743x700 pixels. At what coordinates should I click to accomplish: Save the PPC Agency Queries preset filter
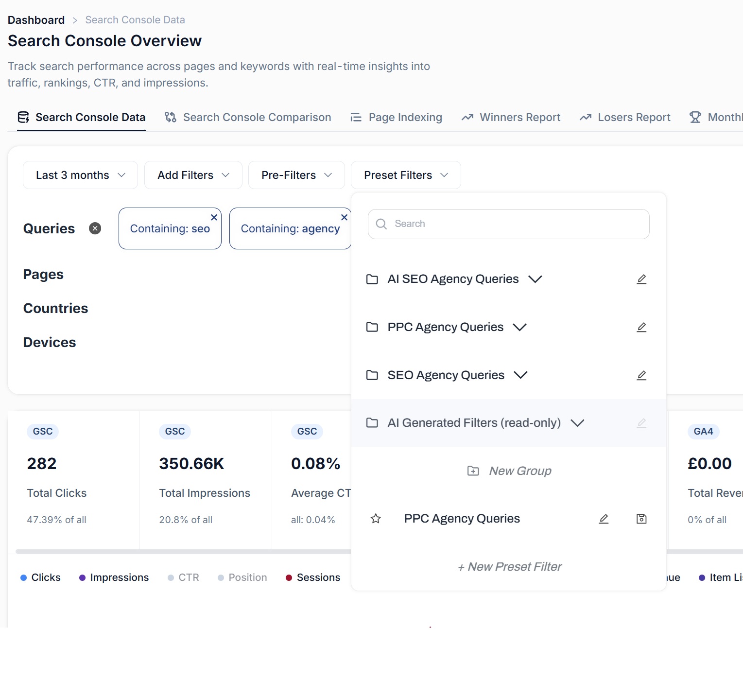(641, 519)
